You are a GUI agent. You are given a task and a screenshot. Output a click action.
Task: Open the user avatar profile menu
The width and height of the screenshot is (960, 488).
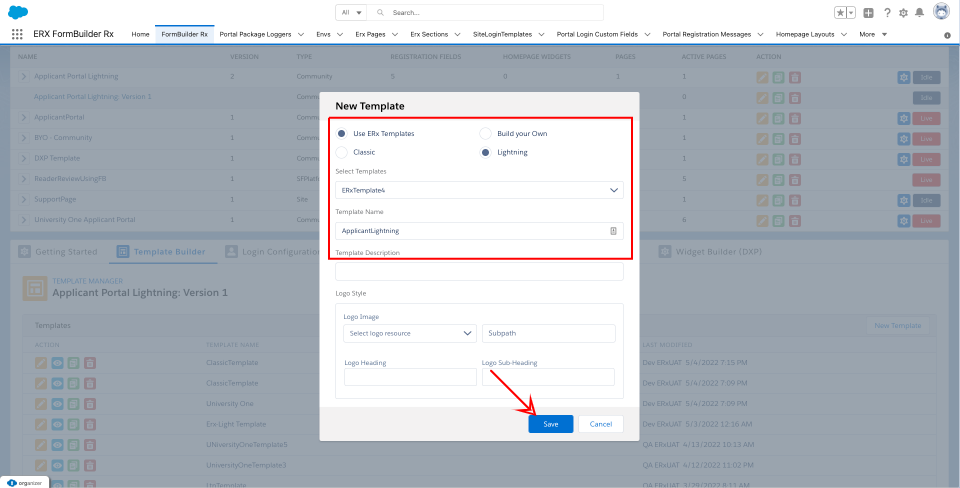[x=941, y=12]
